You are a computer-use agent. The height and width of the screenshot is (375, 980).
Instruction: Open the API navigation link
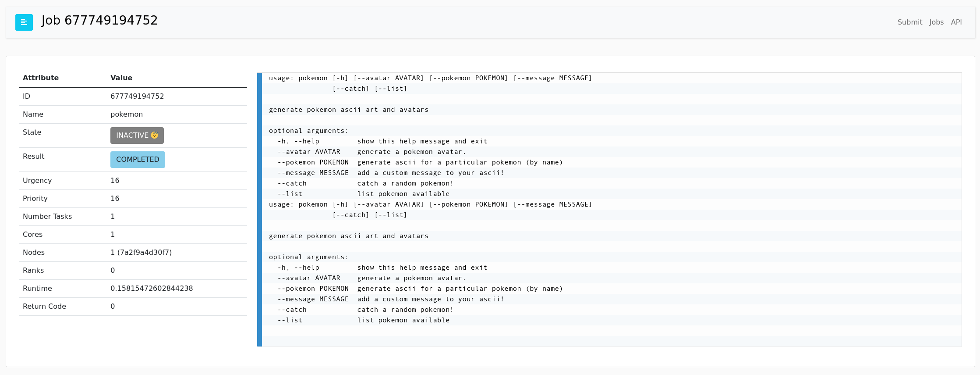click(x=956, y=22)
